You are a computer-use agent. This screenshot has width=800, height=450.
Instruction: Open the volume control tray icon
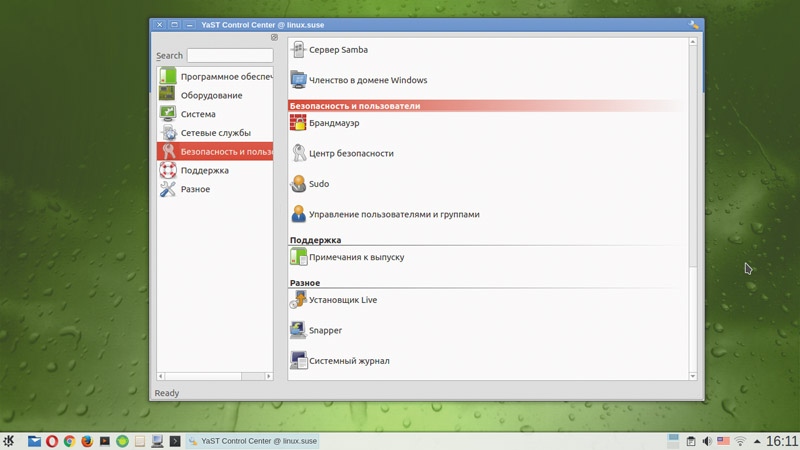(707, 441)
